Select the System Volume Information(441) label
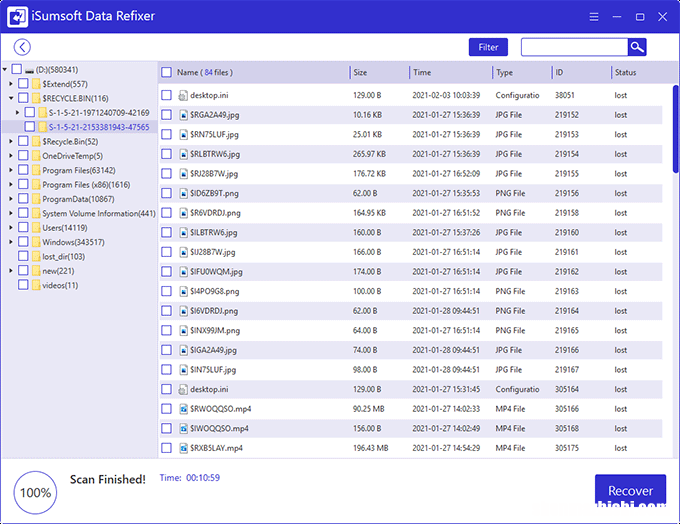 [99, 213]
